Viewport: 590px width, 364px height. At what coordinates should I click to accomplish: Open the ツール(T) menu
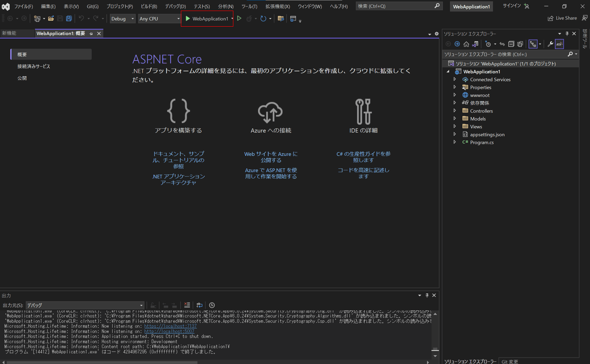click(249, 6)
